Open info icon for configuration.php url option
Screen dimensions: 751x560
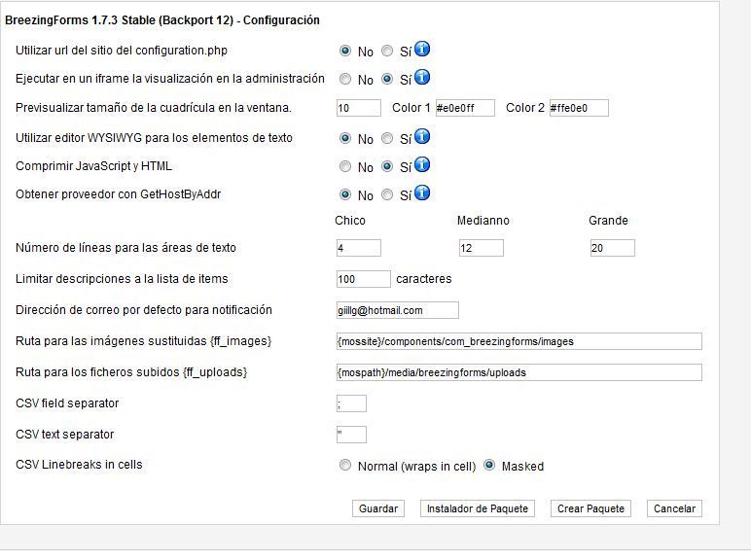click(x=422, y=49)
